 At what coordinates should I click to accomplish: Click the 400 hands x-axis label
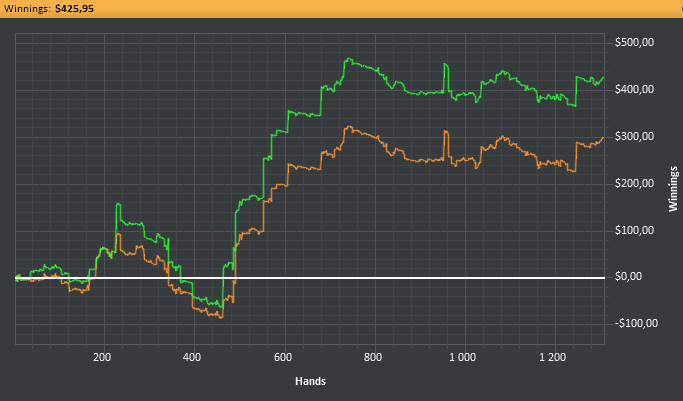click(x=192, y=357)
